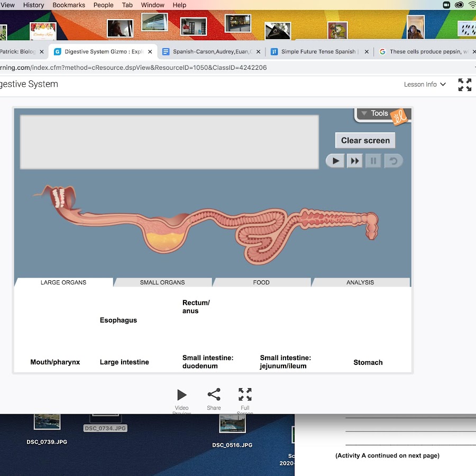The image size is (476, 476).
Task: Click the fast-forward simulation button
Action: [354, 161]
